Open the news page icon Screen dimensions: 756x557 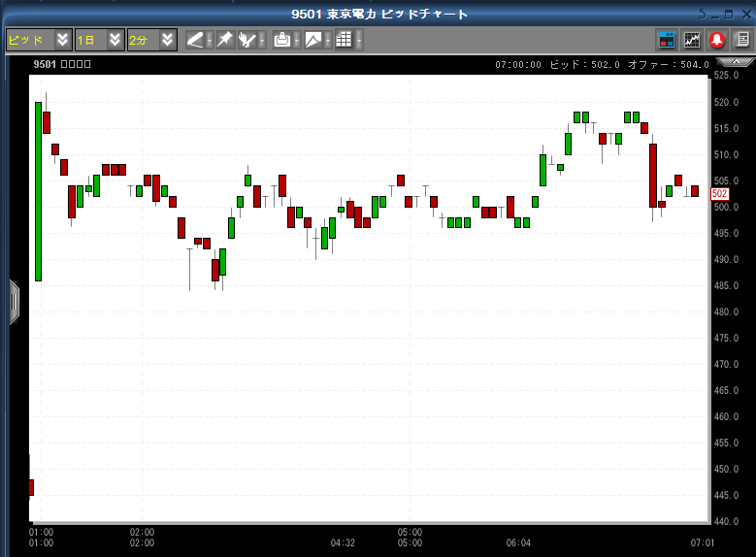[x=741, y=40]
